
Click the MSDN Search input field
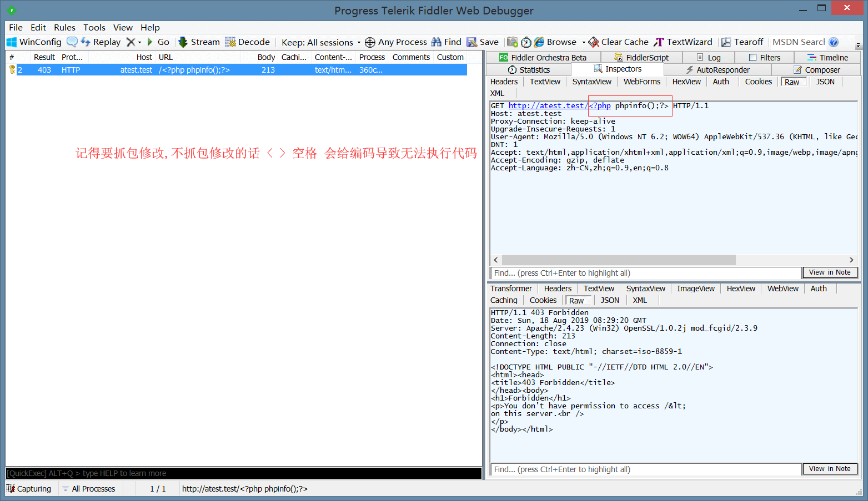(798, 42)
